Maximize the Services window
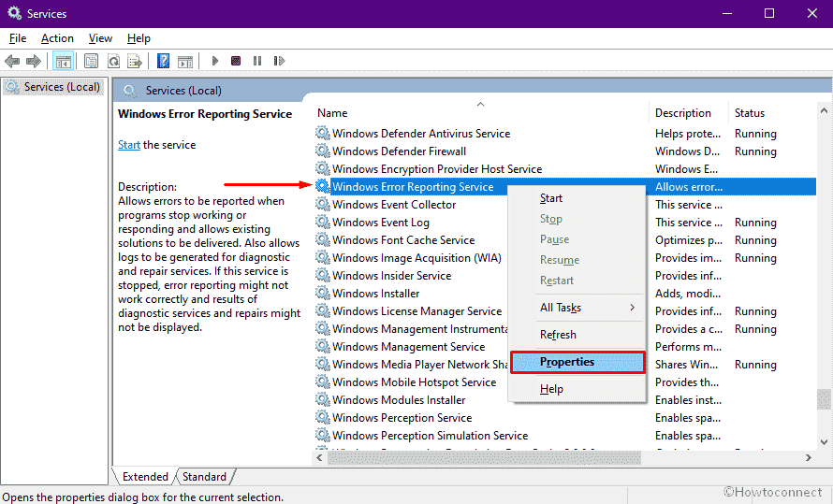The image size is (833, 504). click(769, 13)
